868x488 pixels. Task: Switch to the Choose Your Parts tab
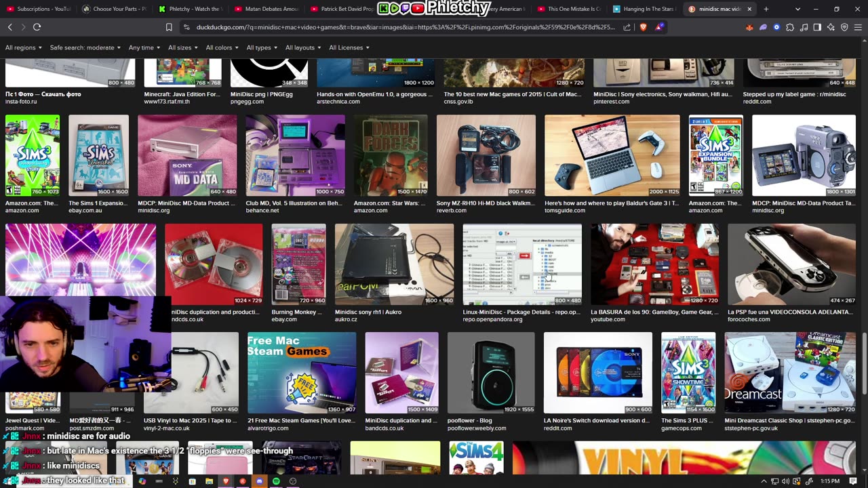[x=115, y=9]
